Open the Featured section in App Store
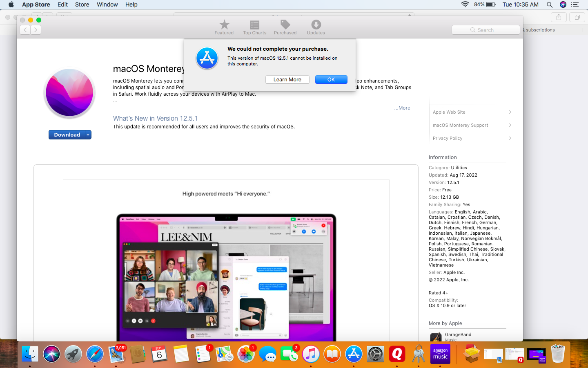588x368 pixels. [x=224, y=27]
